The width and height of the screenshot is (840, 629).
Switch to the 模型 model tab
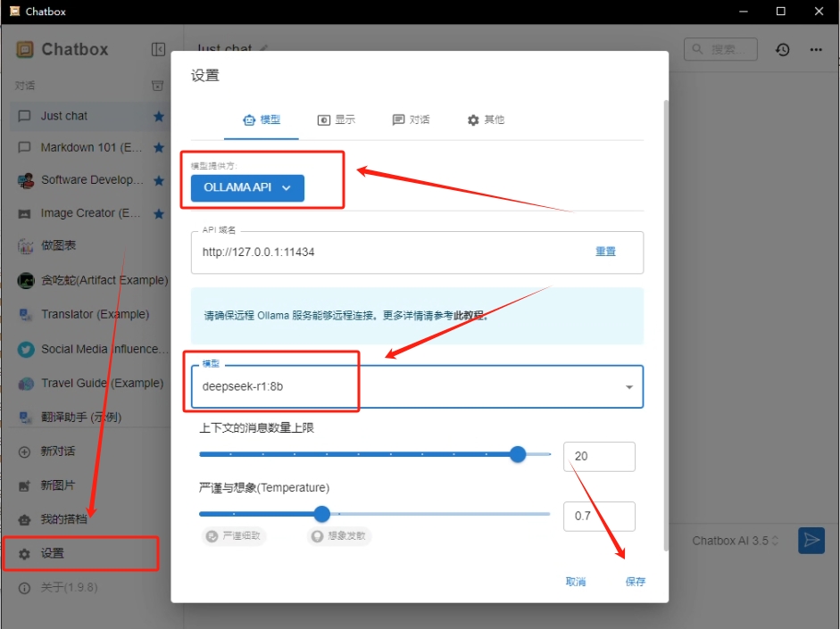[262, 120]
